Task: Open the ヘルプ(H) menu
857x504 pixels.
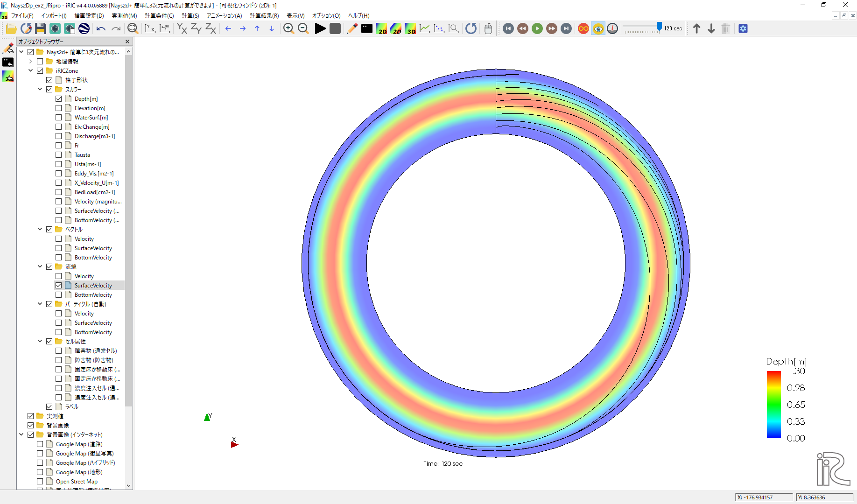Action: click(x=358, y=16)
